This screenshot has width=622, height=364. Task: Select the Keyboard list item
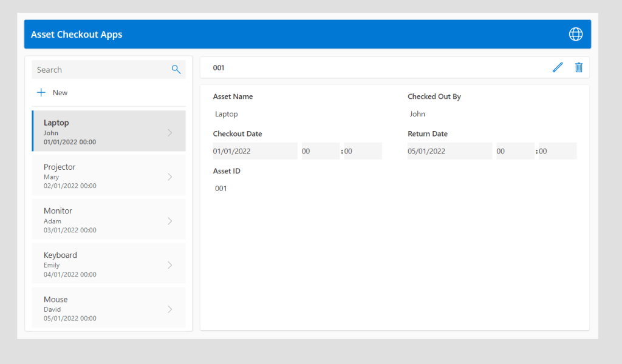tap(109, 263)
